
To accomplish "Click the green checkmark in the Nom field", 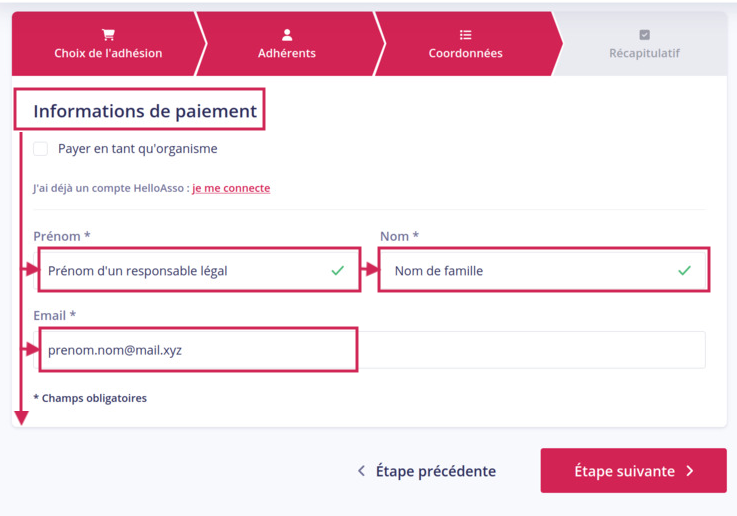I will 684,270.
